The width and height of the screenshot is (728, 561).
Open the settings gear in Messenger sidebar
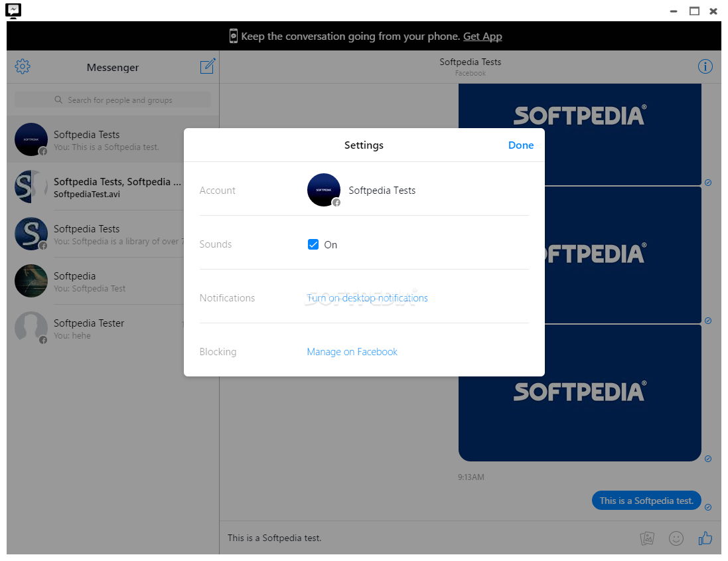(x=23, y=66)
